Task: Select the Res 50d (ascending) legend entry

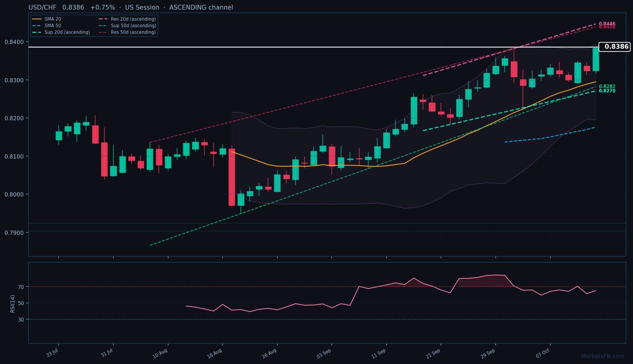Action: 127,32
